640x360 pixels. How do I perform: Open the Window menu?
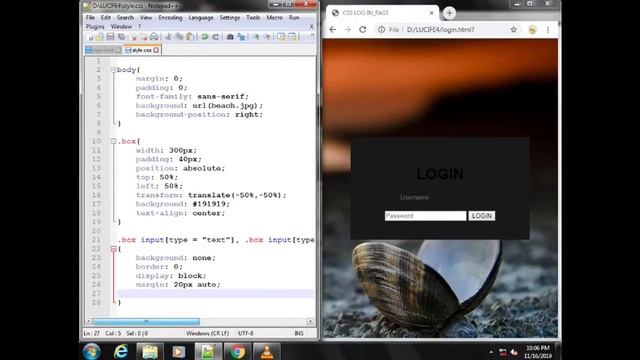point(121,27)
